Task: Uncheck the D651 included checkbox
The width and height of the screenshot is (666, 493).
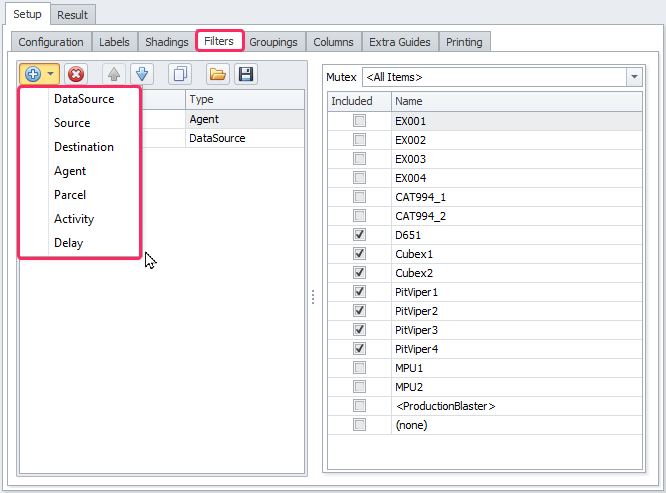Action: click(x=359, y=235)
